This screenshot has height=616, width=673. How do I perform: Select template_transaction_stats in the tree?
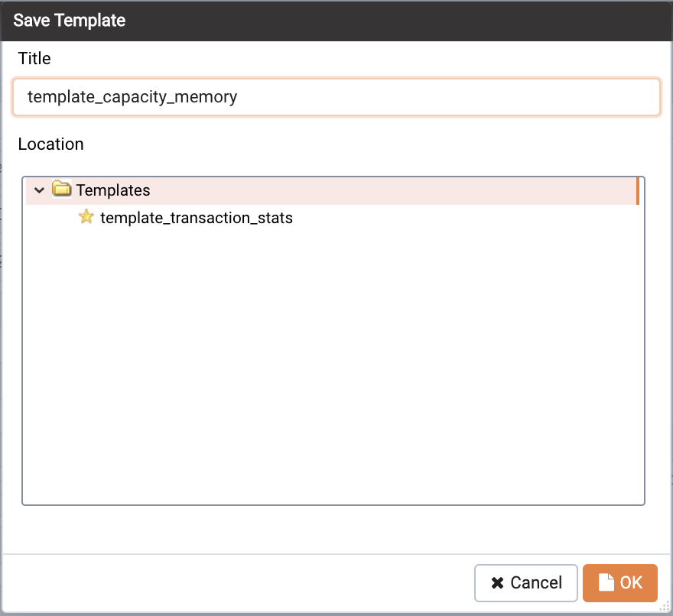[x=196, y=218]
